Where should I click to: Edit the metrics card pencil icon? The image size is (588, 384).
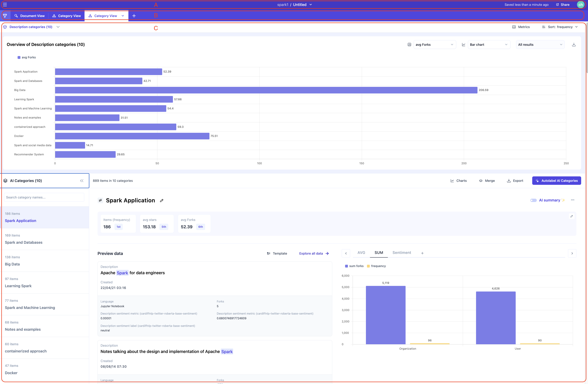pyautogui.click(x=572, y=216)
